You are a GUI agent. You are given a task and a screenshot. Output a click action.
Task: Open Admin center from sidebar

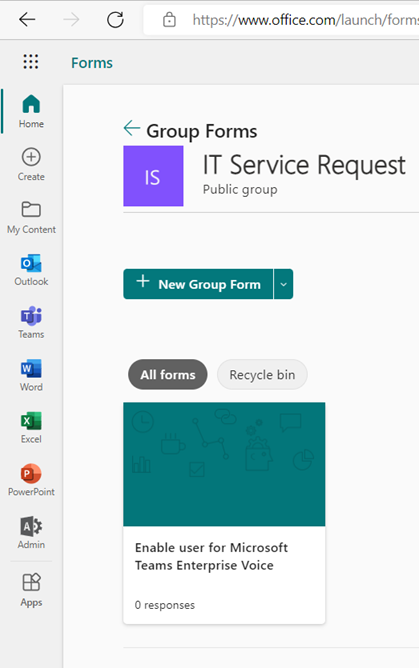click(31, 533)
